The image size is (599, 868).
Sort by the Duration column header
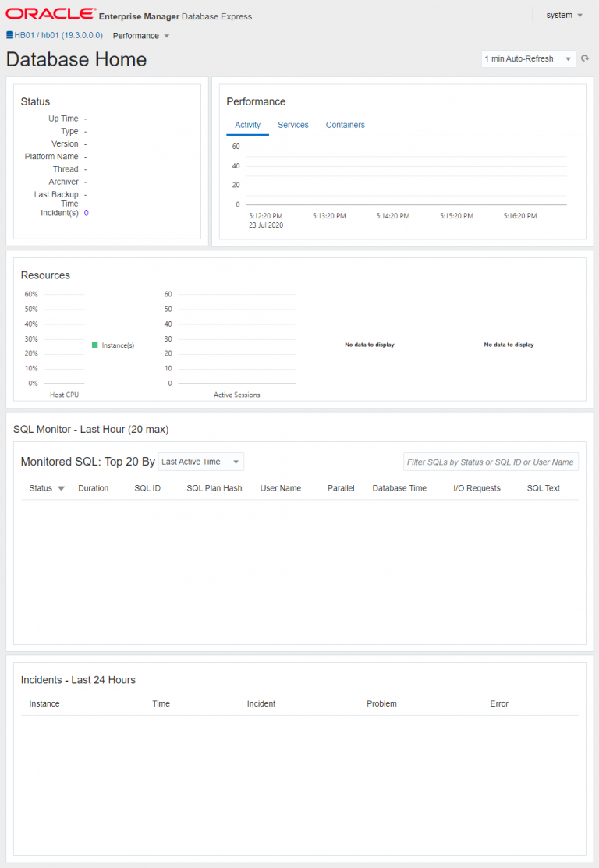(x=94, y=488)
